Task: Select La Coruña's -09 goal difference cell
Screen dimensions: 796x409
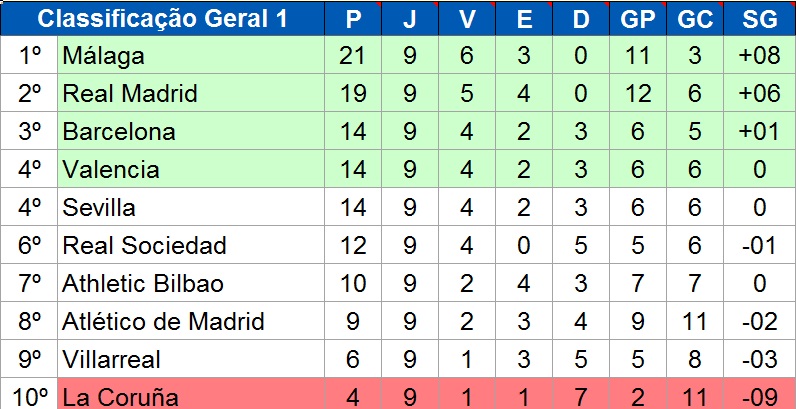Action: 759,396
